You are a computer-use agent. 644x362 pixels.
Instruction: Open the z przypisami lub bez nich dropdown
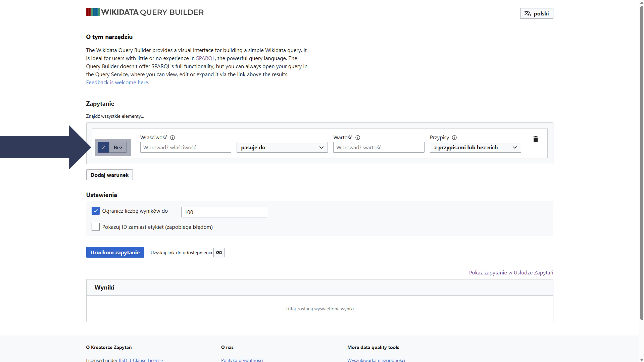tap(475, 147)
